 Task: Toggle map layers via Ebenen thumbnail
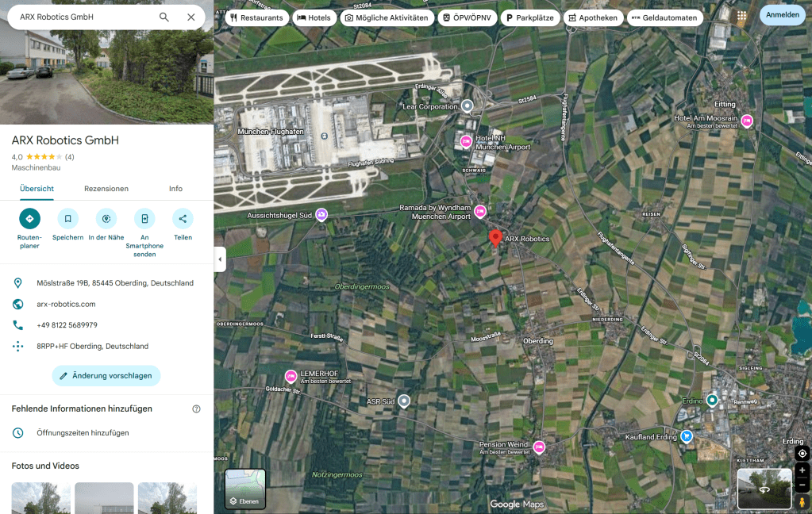245,489
